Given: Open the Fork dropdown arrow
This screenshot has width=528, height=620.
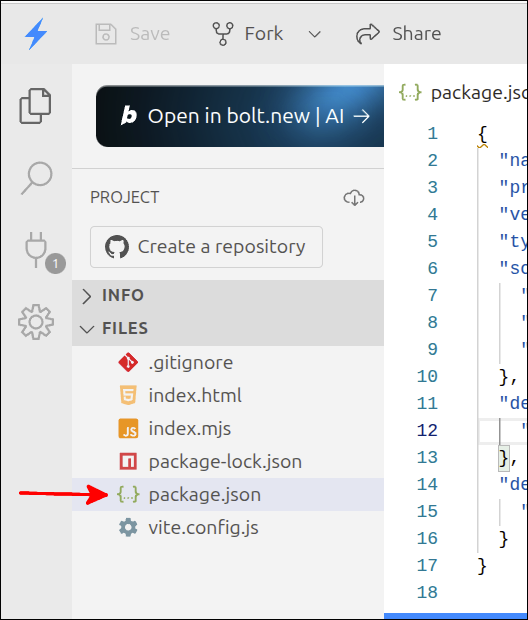Looking at the screenshot, I should tap(314, 34).
